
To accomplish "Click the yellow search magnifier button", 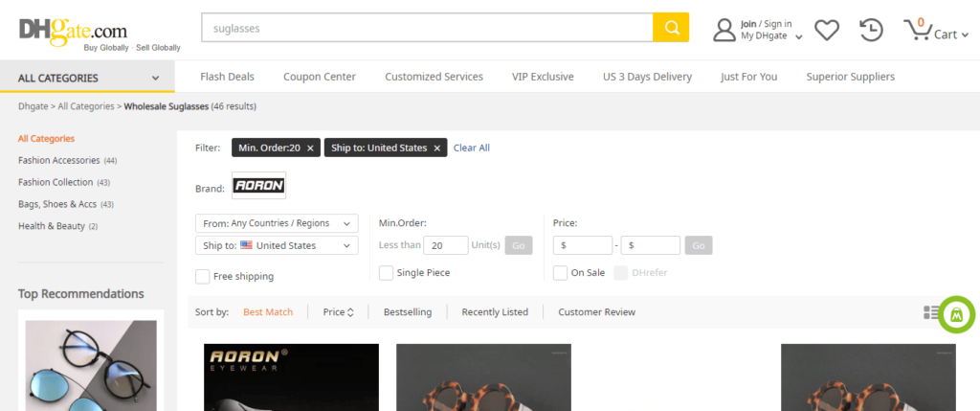I will pyautogui.click(x=671, y=28).
